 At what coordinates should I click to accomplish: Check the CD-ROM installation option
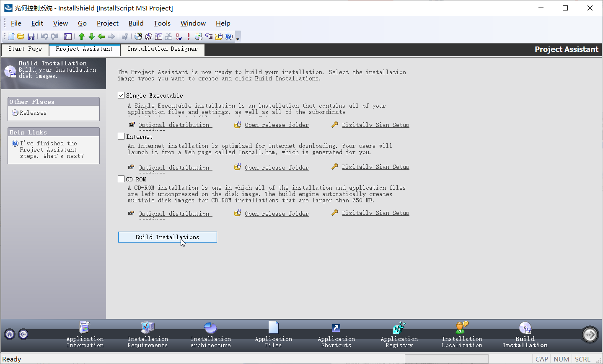click(122, 179)
